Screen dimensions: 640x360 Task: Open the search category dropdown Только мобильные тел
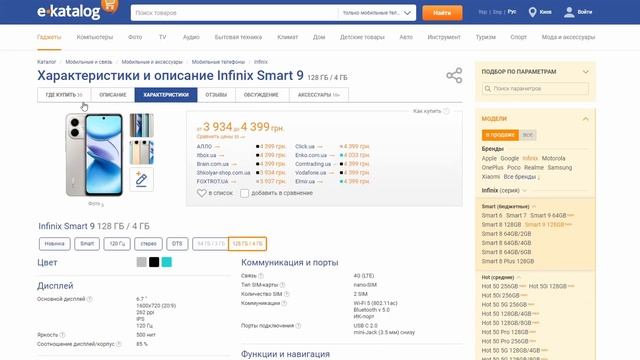click(x=377, y=13)
